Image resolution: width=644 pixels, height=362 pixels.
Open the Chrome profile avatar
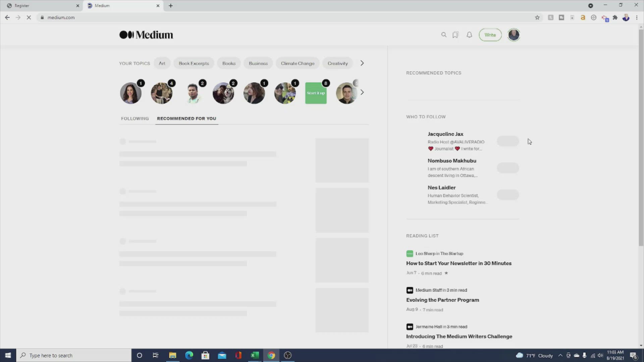point(626,17)
